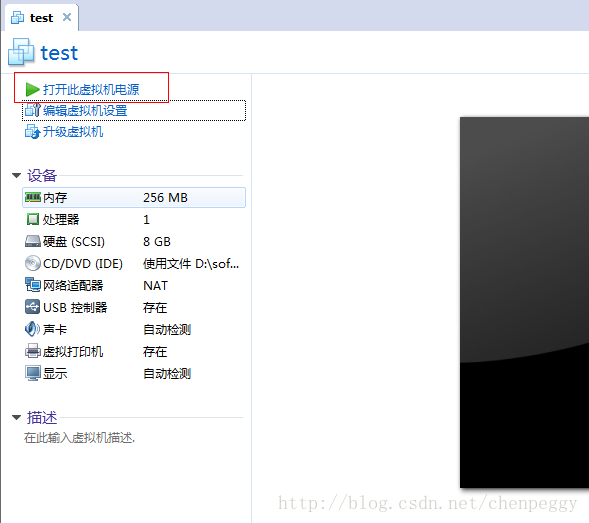Image resolution: width=589 pixels, height=523 pixels.
Task: Select the 硬盘 (SCSI) device row
Action: coord(134,241)
